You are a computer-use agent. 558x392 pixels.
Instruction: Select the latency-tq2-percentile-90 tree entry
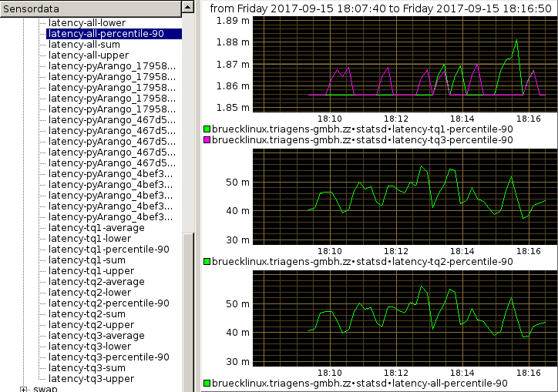108,303
